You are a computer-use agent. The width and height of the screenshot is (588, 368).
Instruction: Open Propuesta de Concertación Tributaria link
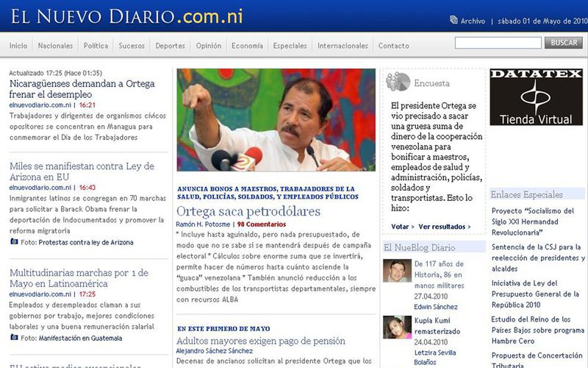pyautogui.click(x=537, y=360)
